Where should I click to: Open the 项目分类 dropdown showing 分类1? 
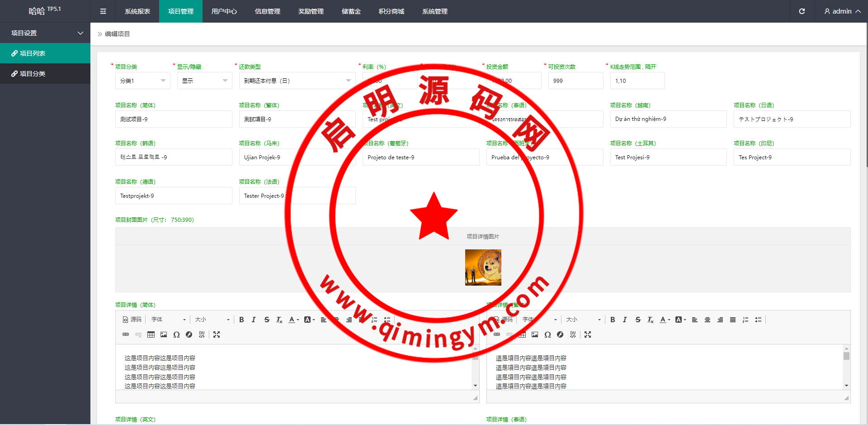coord(142,81)
